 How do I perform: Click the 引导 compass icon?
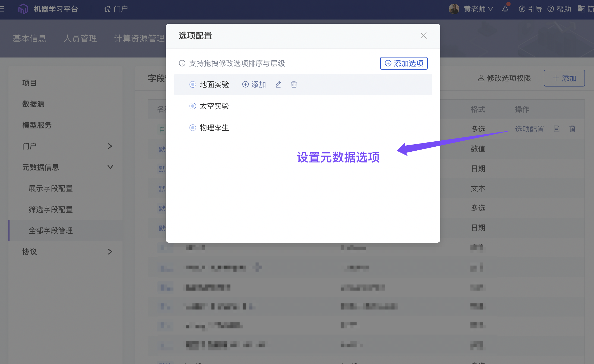click(x=522, y=9)
